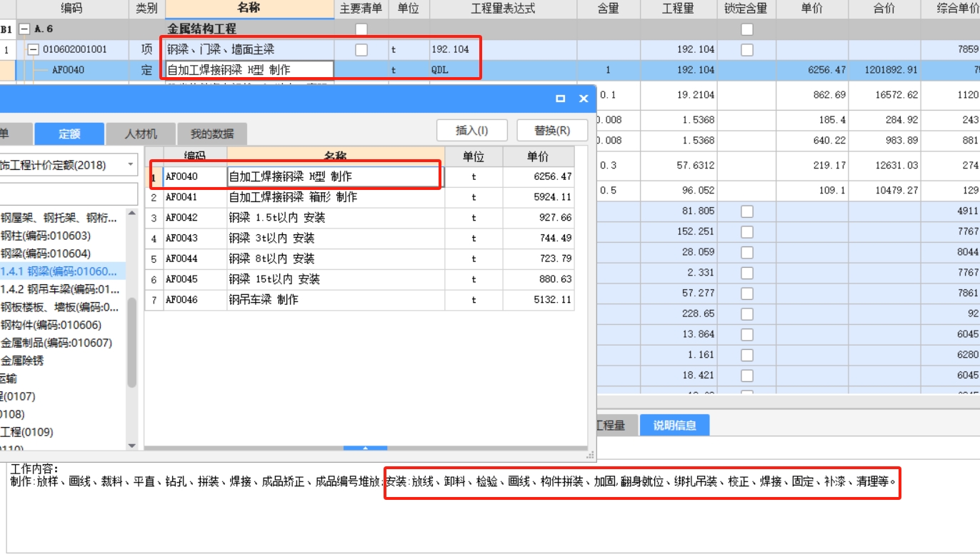The width and height of the screenshot is (980, 557).
Task: Click the search box under the quota dropdown
Action: (x=69, y=194)
